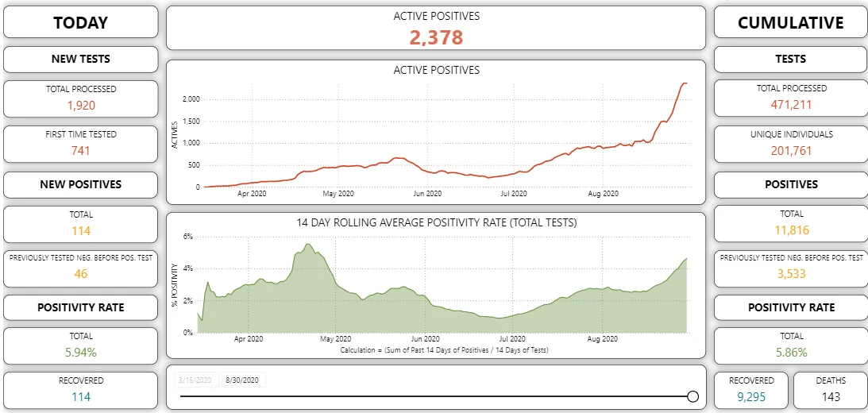The width and height of the screenshot is (868, 413).
Task: Open today's Total Processed 1,920 card
Action: (81, 98)
